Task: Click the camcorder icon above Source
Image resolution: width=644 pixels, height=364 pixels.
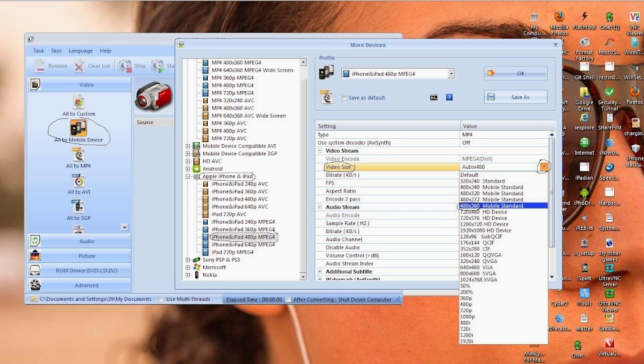Action: 153,97
